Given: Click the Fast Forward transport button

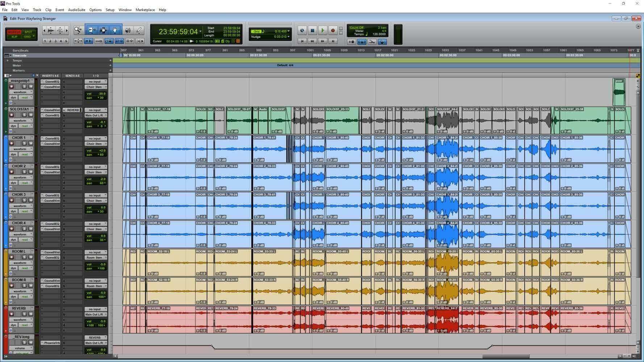Looking at the screenshot, I should point(323,41).
